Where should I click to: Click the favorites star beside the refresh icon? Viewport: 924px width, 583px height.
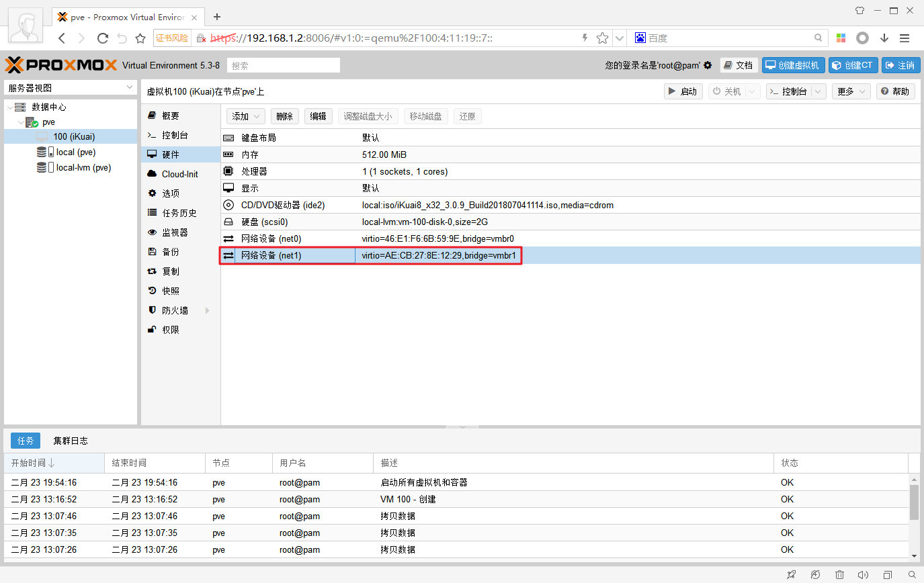tap(140, 38)
